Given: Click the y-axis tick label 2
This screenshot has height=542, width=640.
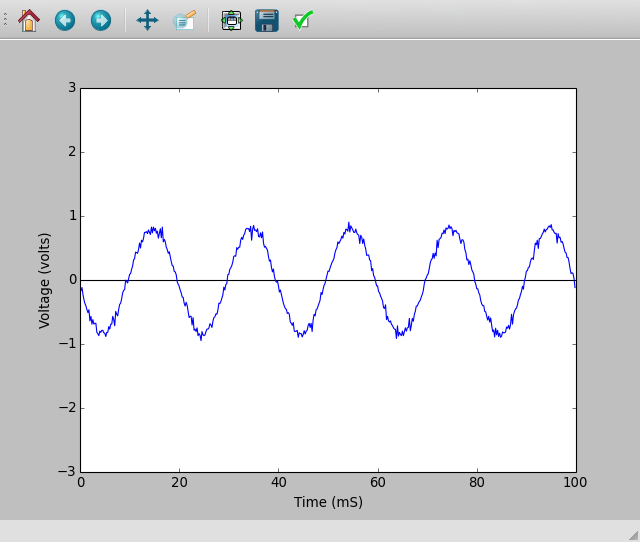Looking at the screenshot, I should [72, 152].
